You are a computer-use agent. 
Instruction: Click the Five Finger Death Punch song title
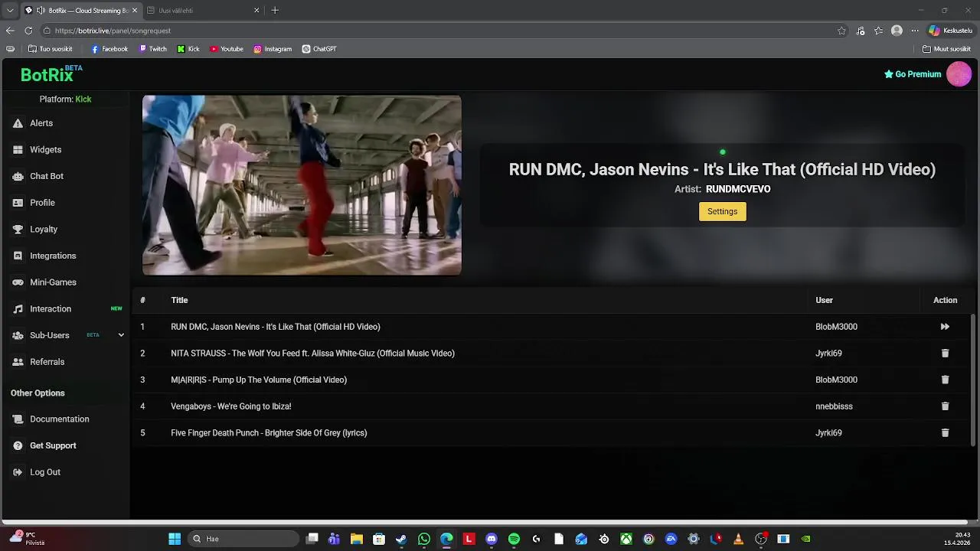[269, 433]
